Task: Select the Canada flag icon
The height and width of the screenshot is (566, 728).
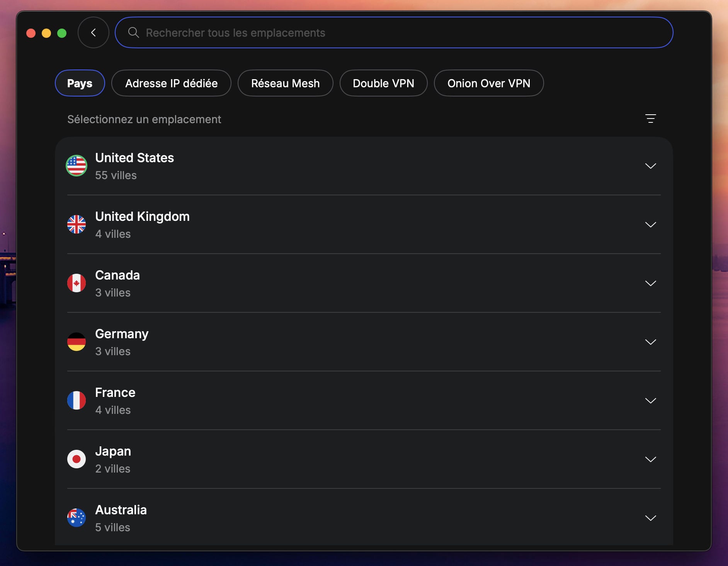Action: 77,283
